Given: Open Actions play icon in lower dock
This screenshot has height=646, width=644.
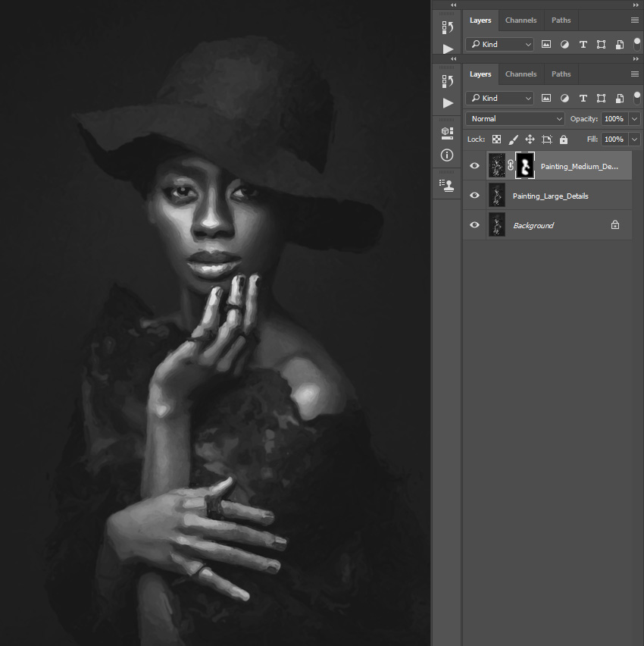Looking at the screenshot, I should pyautogui.click(x=448, y=102).
